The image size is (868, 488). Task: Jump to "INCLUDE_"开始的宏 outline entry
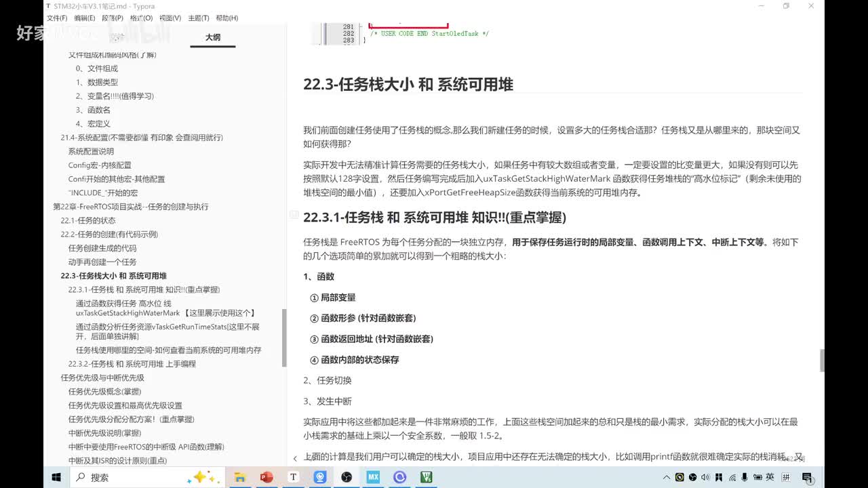click(103, 193)
